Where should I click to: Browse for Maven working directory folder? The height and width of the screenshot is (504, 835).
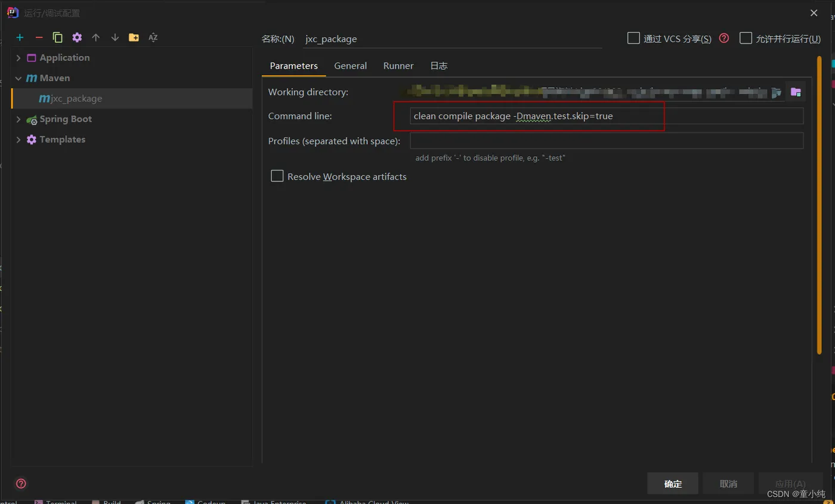tap(795, 92)
